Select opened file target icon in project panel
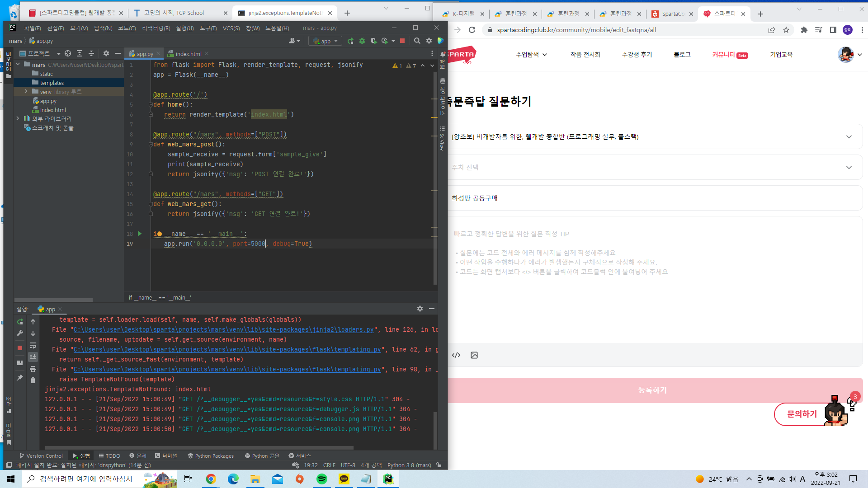The height and width of the screenshot is (488, 868). 68,53
